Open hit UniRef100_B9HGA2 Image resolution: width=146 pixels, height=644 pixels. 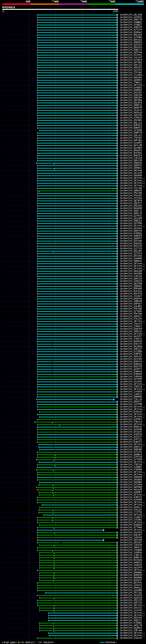131,32
